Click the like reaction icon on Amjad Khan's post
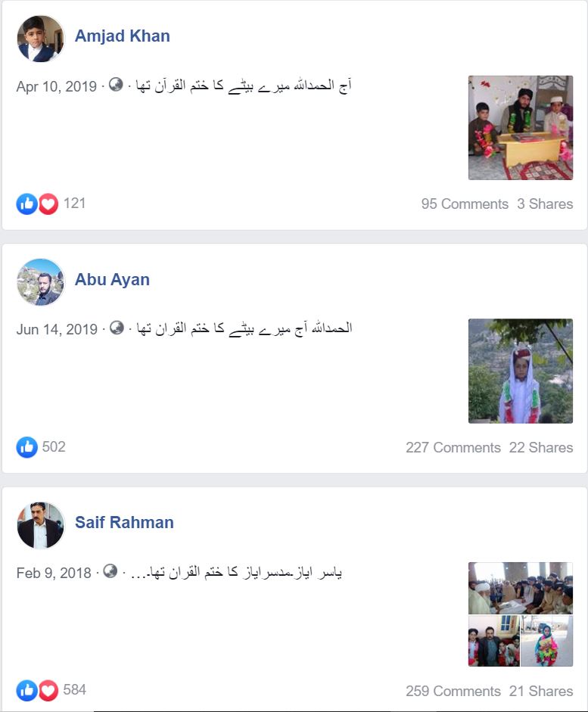The height and width of the screenshot is (712, 588). [26, 204]
